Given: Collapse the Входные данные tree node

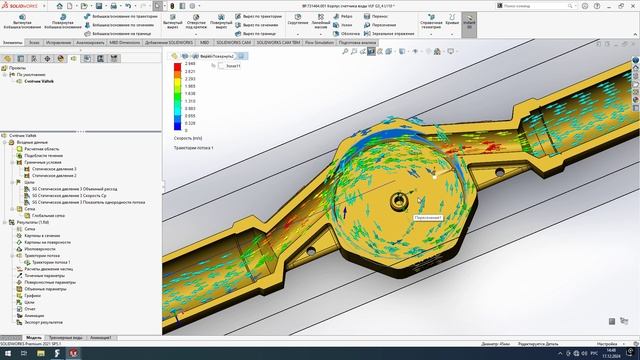Looking at the screenshot, I should (x=4, y=142).
